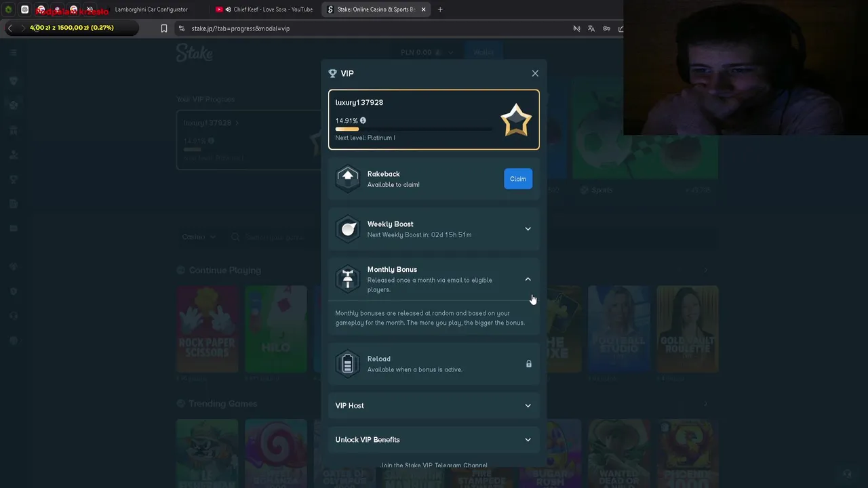Click the Trending Games heading

pos(222,403)
